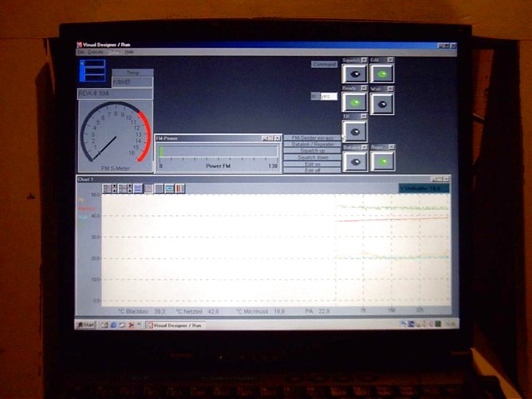Click the Temp label box

(x=132, y=73)
